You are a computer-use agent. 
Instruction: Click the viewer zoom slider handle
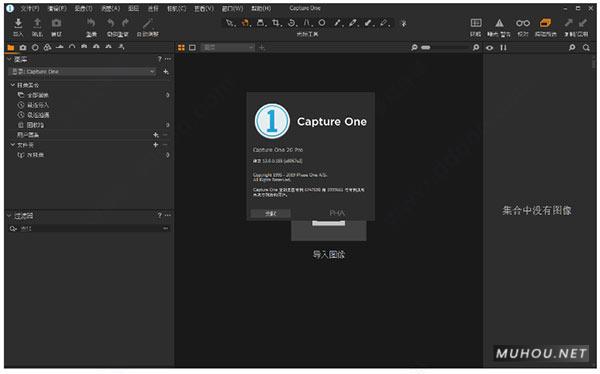426,47
